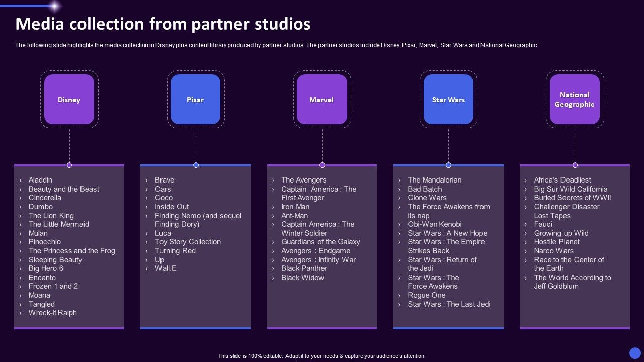Click 'Turning Red' entry
This screenshot has width=644, height=362.
(176, 251)
